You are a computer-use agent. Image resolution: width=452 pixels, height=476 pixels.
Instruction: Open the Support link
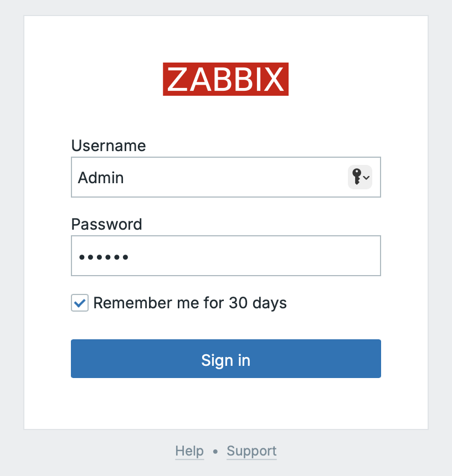pyautogui.click(x=251, y=451)
